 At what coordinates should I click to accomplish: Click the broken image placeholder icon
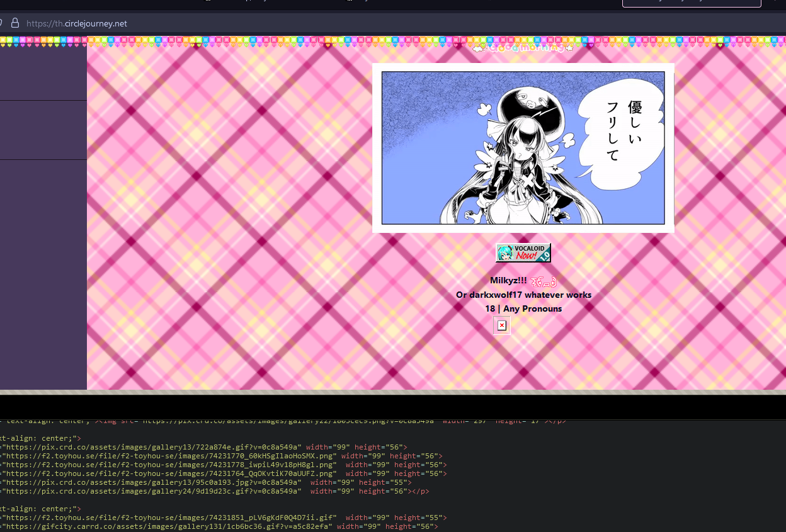501,325
